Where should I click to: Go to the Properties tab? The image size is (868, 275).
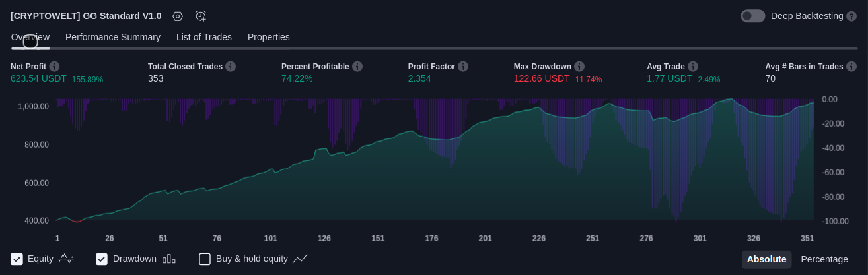tap(269, 37)
